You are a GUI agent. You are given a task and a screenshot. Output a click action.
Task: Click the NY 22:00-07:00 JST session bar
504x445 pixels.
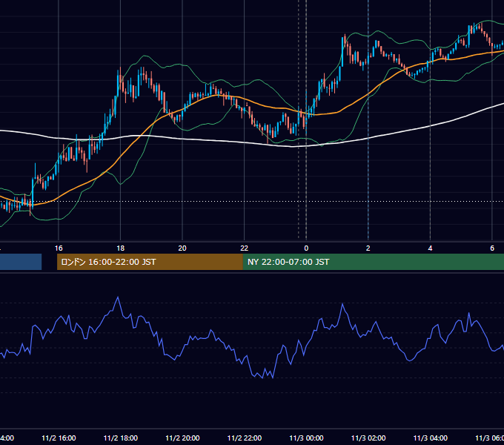click(x=373, y=262)
